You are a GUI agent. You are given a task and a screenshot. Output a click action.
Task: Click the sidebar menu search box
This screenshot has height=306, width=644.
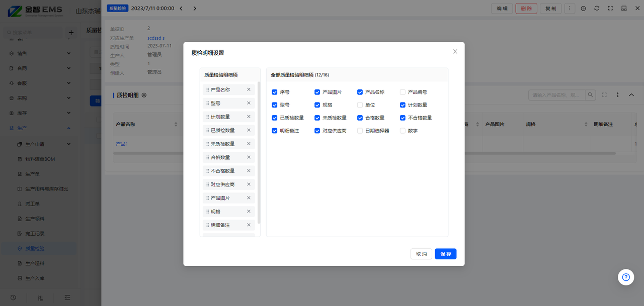click(33, 33)
